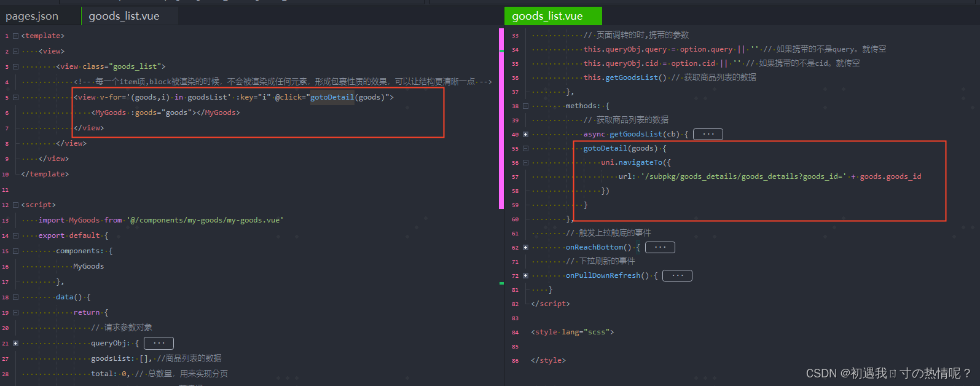
Task: Click this.queryObj.cid on line 35
Action: tap(621, 63)
